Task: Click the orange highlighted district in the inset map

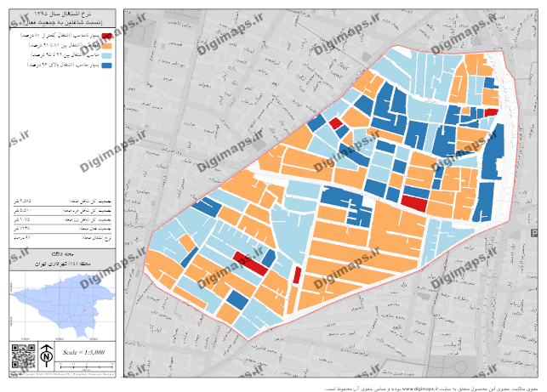Action: [x=84, y=310]
